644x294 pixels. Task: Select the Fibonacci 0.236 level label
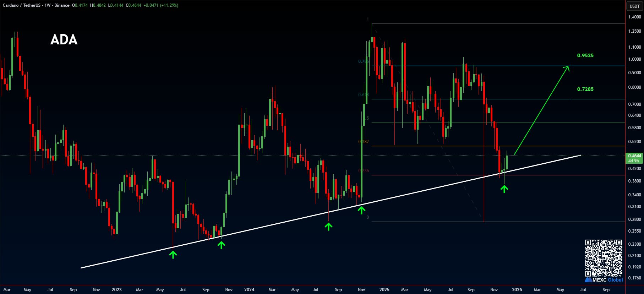[x=364, y=171]
